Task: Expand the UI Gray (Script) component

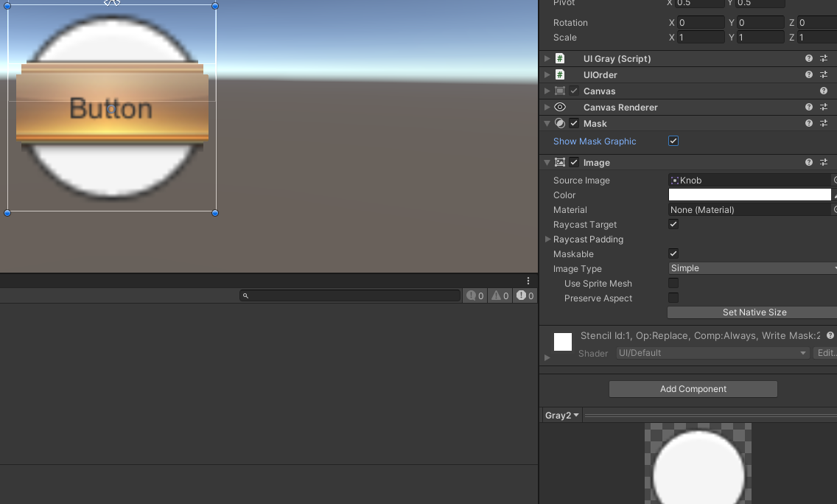Action: (547, 58)
